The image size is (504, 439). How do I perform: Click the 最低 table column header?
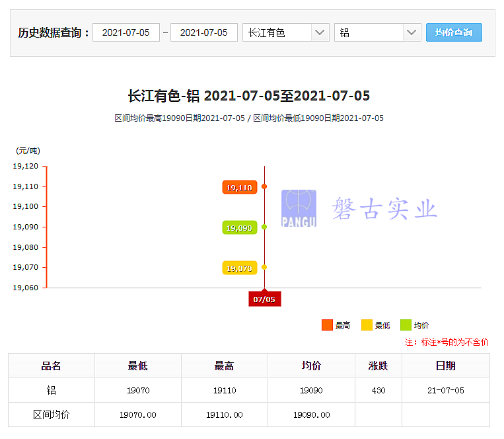138,366
